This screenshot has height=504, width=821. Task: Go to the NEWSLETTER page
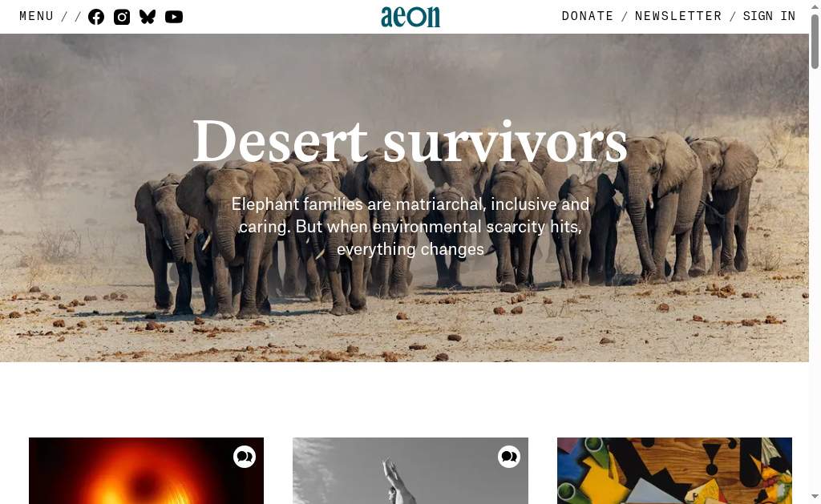click(678, 16)
